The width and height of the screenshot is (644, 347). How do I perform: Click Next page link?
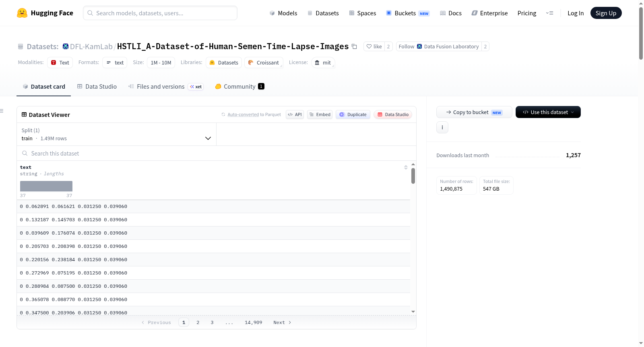282,322
